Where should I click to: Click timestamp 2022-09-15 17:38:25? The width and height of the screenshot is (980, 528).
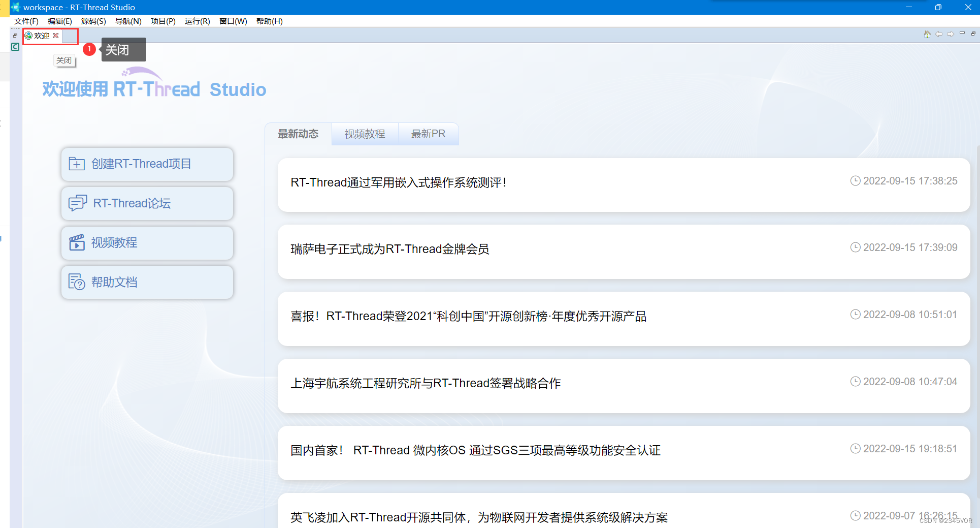click(x=910, y=181)
